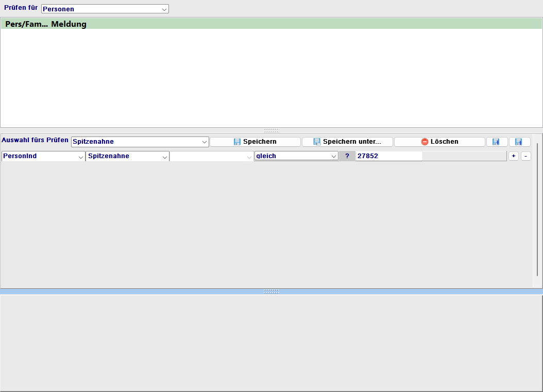
Task: Click the Speichern save button
Action: pyautogui.click(x=255, y=142)
